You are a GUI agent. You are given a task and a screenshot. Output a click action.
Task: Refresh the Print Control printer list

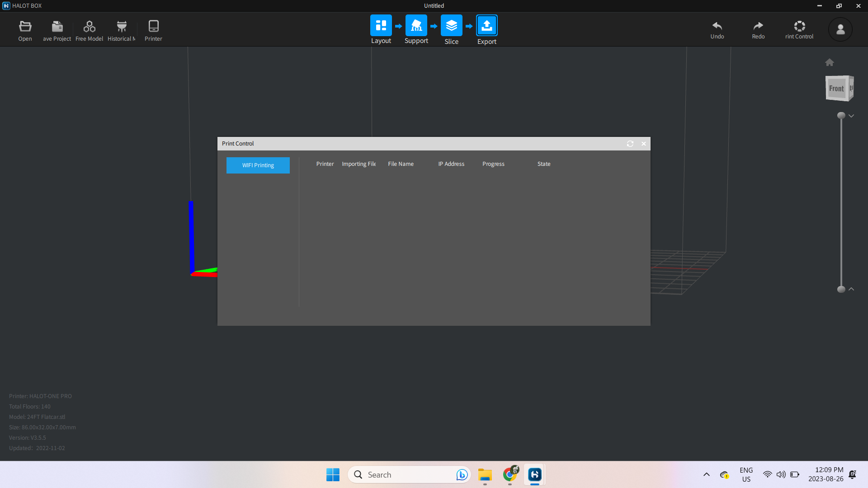630,144
